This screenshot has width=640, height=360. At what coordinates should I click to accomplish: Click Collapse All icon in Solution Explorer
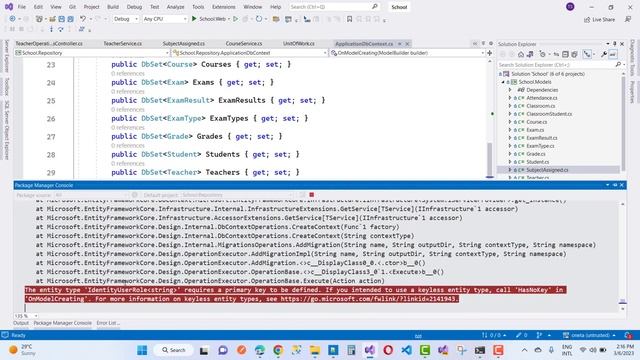pyautogui.click(x=565, y=54)
